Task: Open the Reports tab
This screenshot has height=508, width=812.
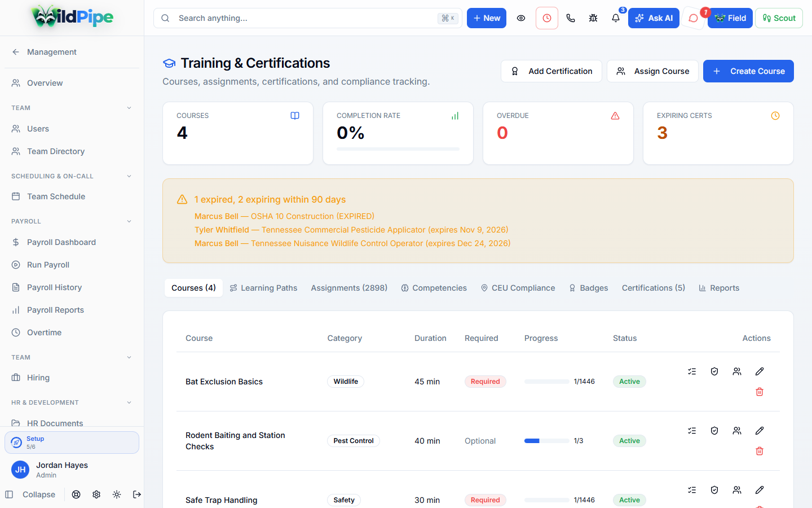Action: coord(719,288)
